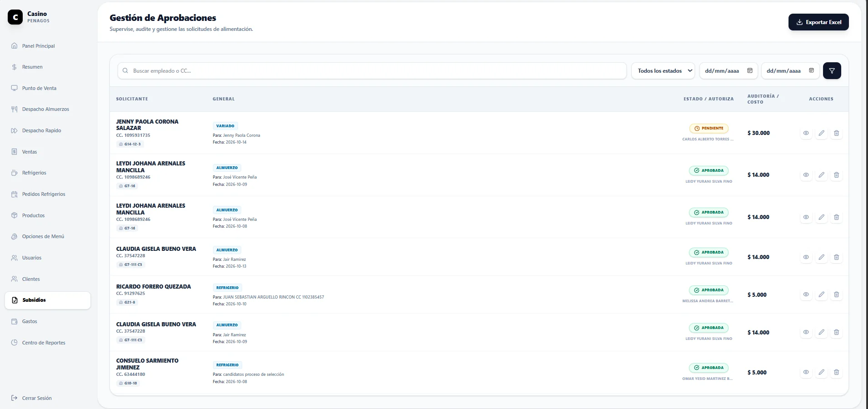This screenshot has width=868, height=409.
Task: Focus the Buscar empleado o CC search field
Action: pyautogui.click(x=372, y=71)
